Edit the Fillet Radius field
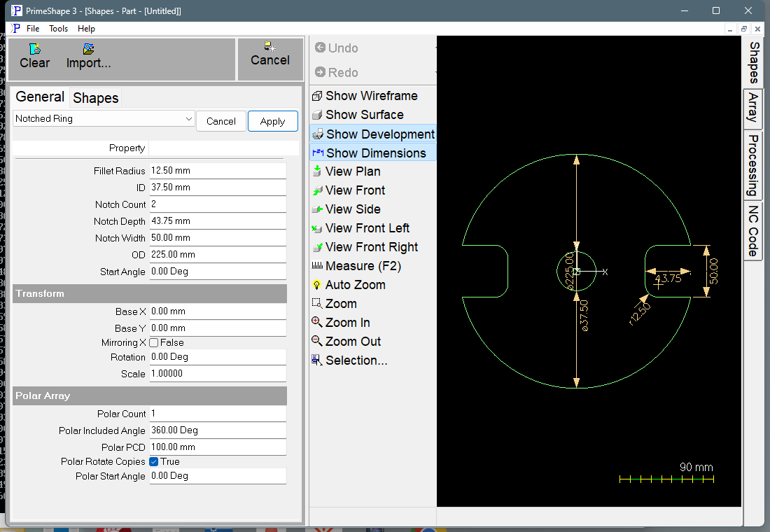770x532 pixels. click(x=218, y=171)
